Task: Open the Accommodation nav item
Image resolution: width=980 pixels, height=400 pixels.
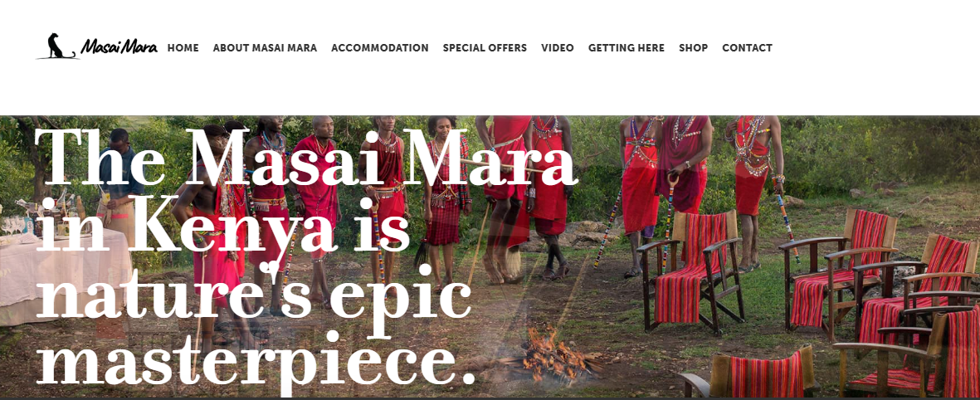Action: [380, 48]
